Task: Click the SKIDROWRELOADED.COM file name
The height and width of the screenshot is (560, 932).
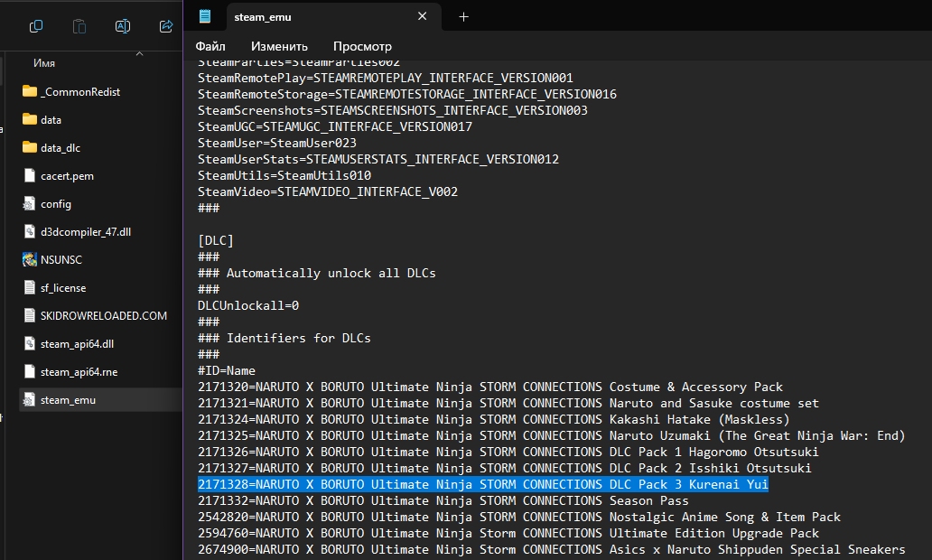Action: (x=104, y=315)
